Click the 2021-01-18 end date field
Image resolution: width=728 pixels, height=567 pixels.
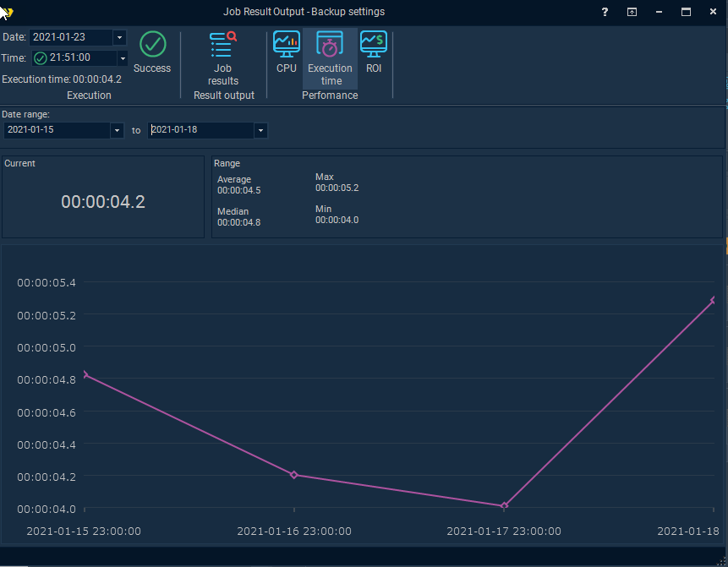200,131
